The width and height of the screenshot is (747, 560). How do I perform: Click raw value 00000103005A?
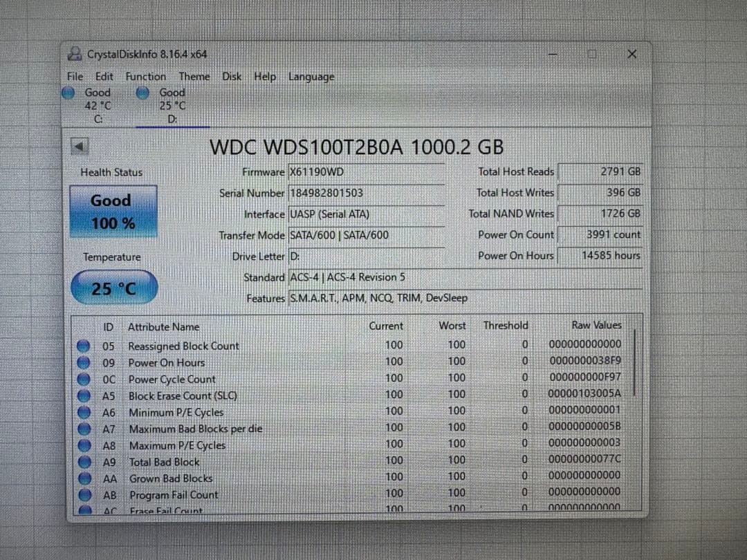coord(584,393)
